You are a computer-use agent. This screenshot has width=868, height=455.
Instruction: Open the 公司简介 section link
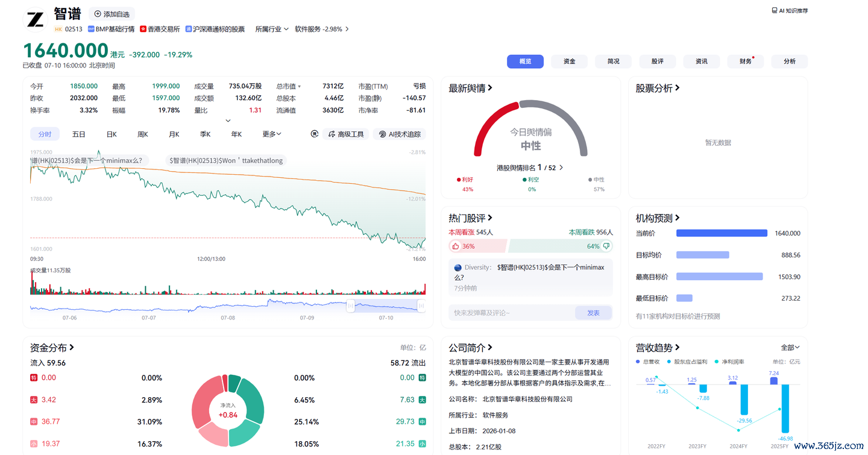471,348
